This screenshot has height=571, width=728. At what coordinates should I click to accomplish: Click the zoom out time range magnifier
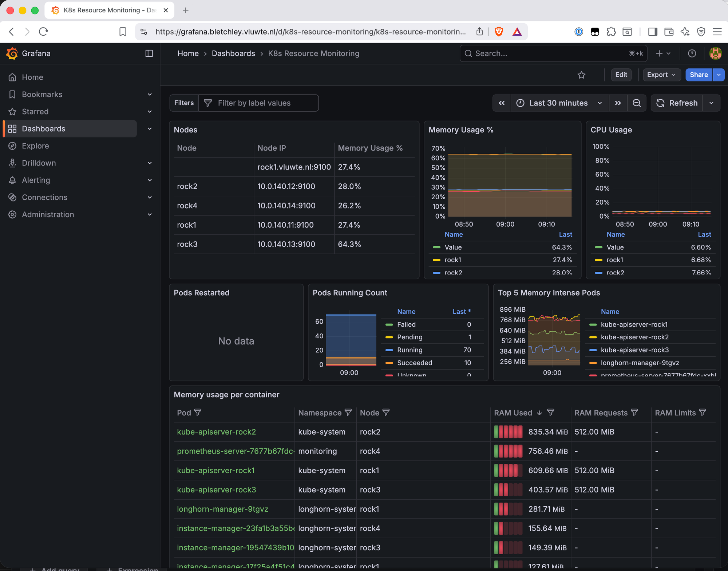point(637,103)
